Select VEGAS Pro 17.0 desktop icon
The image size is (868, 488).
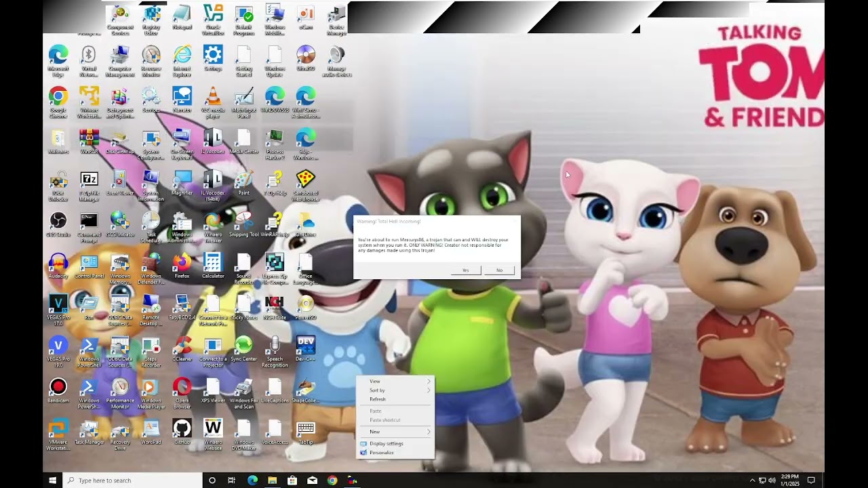[58, 310]
